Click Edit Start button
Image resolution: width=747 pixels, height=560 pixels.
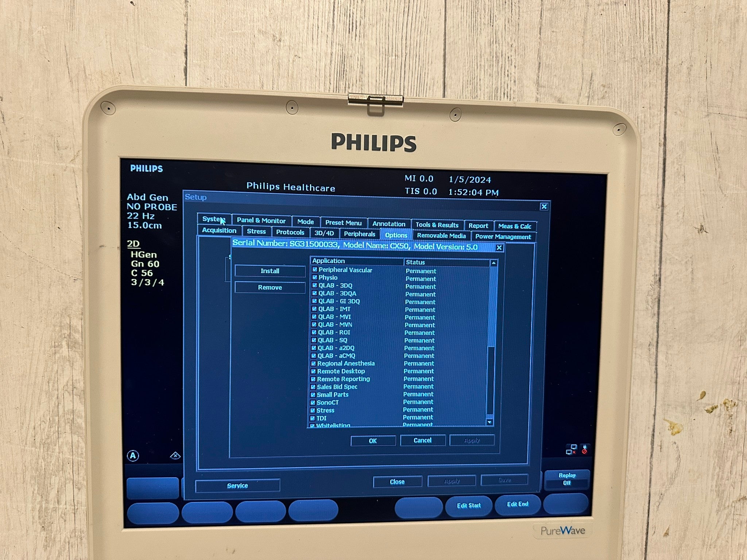[470, 505]
